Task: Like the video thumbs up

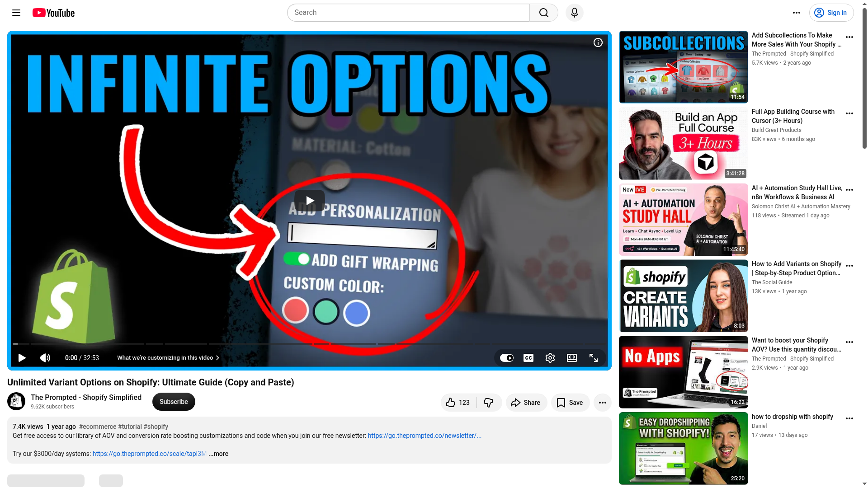Action: tap(458, 403)
